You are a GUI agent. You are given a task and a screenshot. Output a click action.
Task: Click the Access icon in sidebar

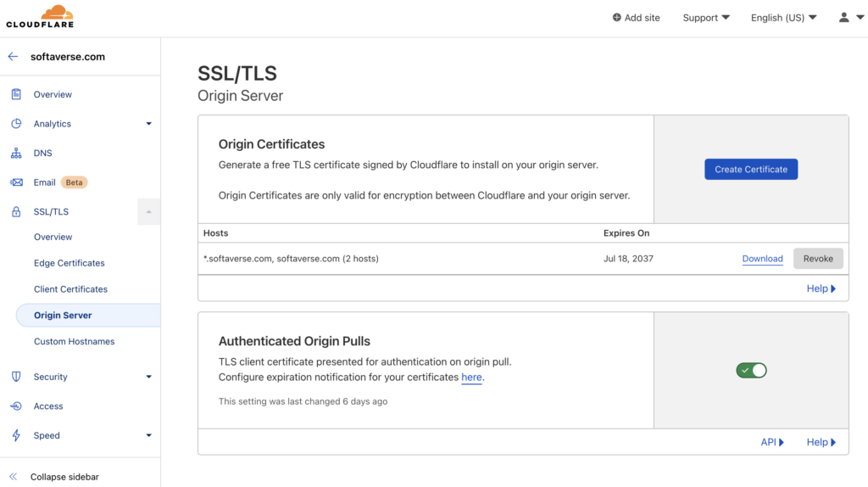[x=16, y=406]
